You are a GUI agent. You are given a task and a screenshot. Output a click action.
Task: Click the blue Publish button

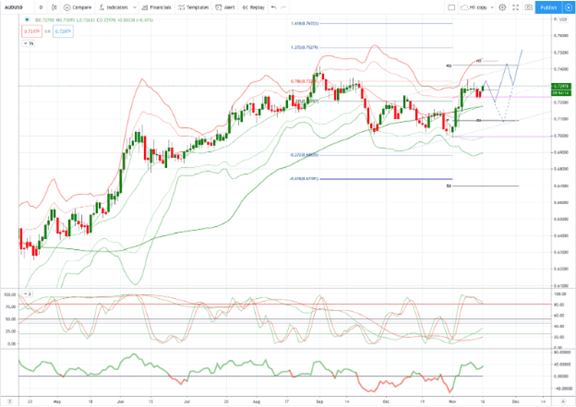point(548,7)
